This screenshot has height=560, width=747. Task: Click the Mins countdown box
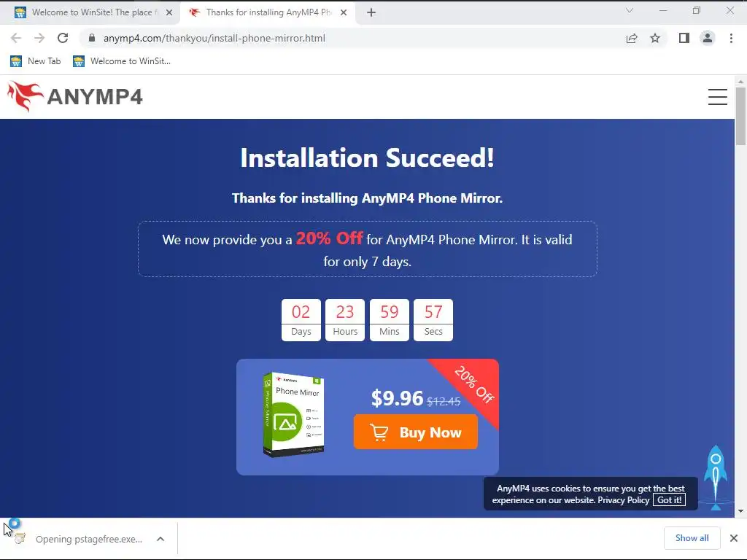[390, 320]
